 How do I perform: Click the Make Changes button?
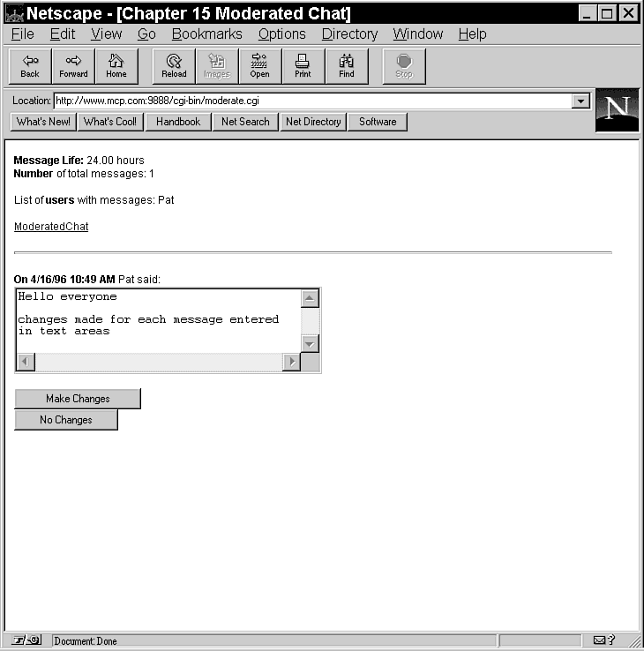pyautogui.click(x=78, y=399)
